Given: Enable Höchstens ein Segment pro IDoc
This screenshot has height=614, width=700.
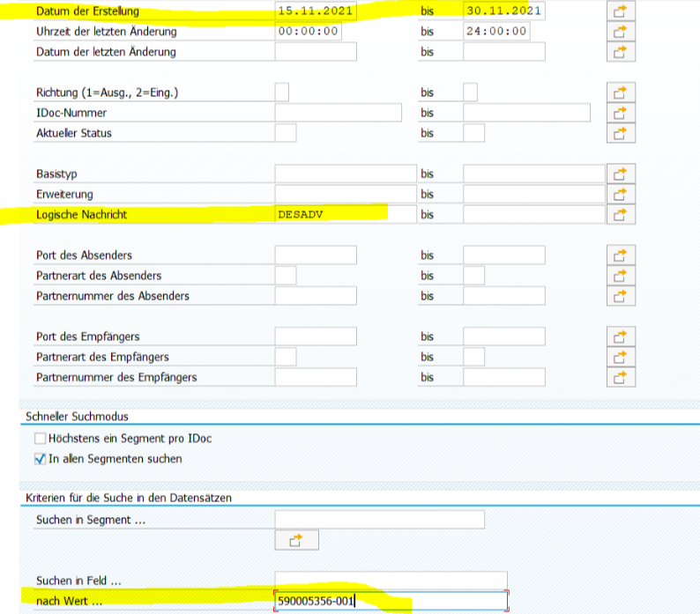Looking at the screenshot, I should tap(40, 439).
